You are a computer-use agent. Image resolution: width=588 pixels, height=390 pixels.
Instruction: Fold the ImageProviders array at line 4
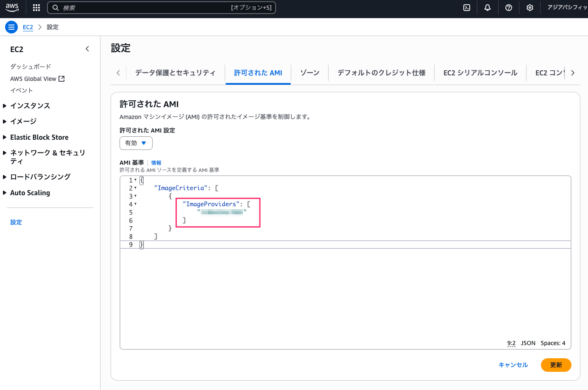[136, 204]
